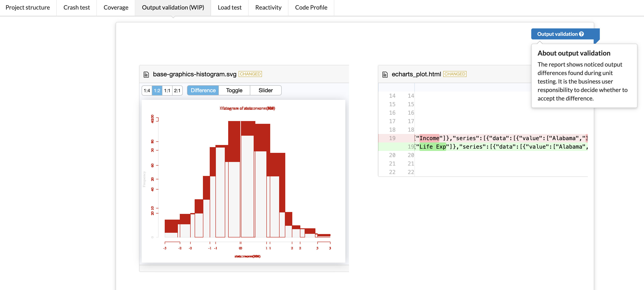Image resolution: width=644 pixels, height=290 pixels.
Task: Select the 2:1 zoom ratio
Action: pyautogui.click(x=177, y=91)
